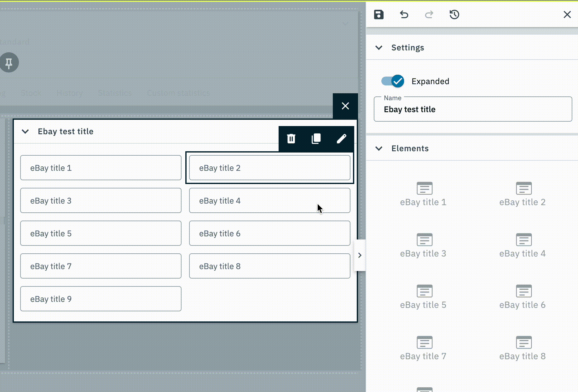Duplicate the Ebay test title group
This screenshot has width=578, height=392.
click(316, 139)
